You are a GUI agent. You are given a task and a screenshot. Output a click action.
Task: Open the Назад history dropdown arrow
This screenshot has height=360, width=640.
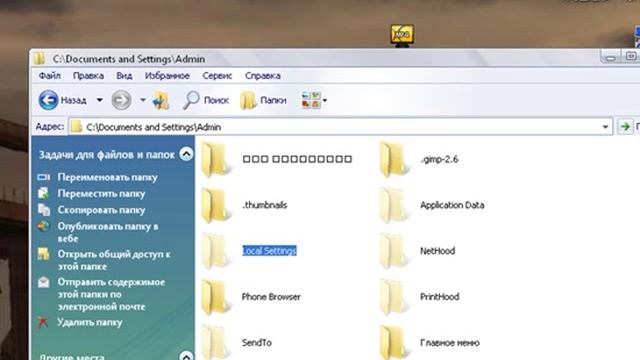(99, 100)
